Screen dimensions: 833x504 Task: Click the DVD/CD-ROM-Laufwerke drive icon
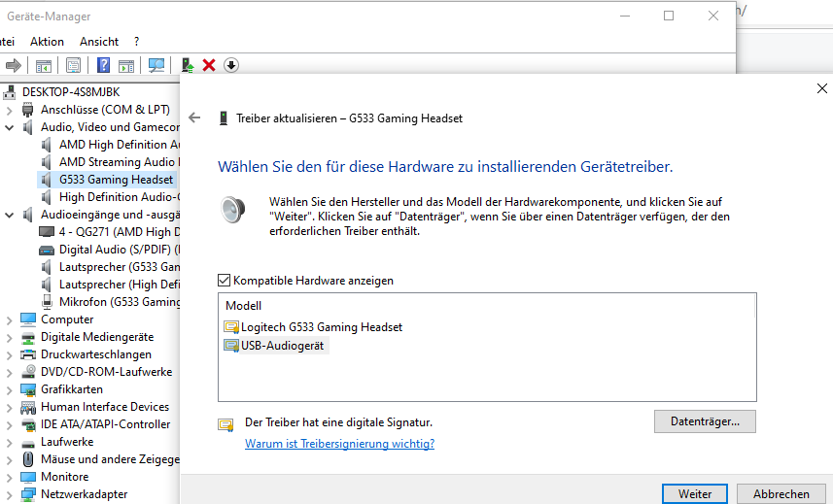tap(27, 372)
